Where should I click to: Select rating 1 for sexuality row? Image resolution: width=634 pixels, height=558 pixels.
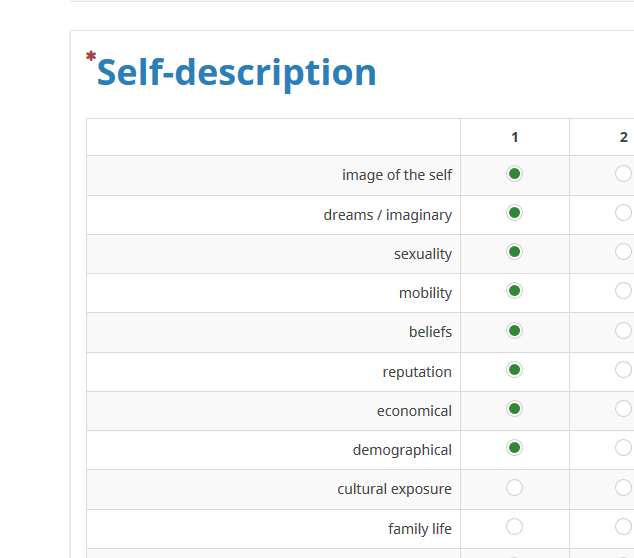515,252
